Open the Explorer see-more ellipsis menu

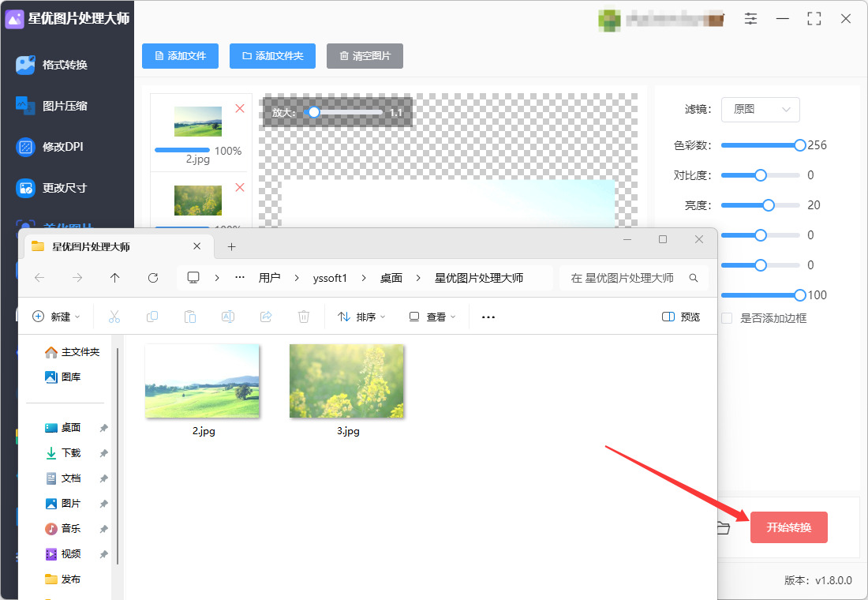click(488, 317)
